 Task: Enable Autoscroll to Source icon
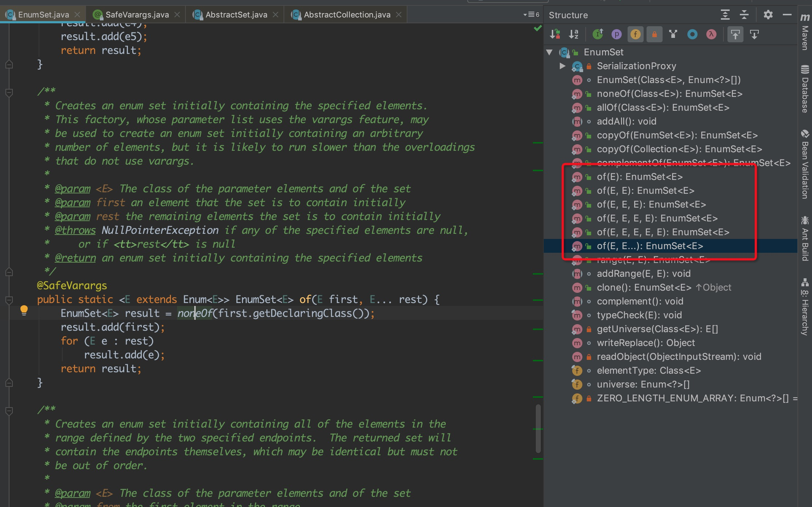tap(735, 34)
